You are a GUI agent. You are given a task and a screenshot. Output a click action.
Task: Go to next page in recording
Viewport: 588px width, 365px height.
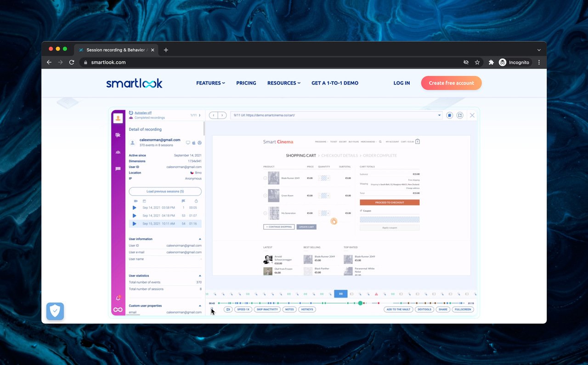pos(222,115)
